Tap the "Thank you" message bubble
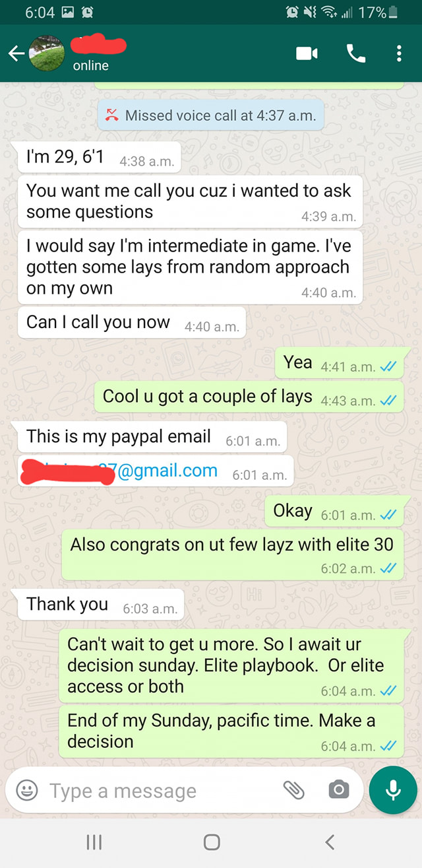Screen dimensions: 422x868 tap(101, 605)
